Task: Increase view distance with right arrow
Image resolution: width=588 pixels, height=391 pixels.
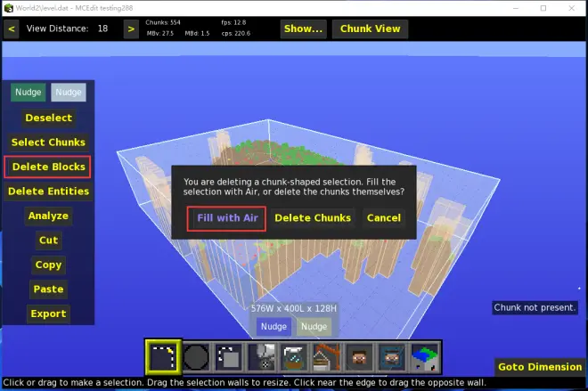Action: pyautogui.click(x=131, y=29)
